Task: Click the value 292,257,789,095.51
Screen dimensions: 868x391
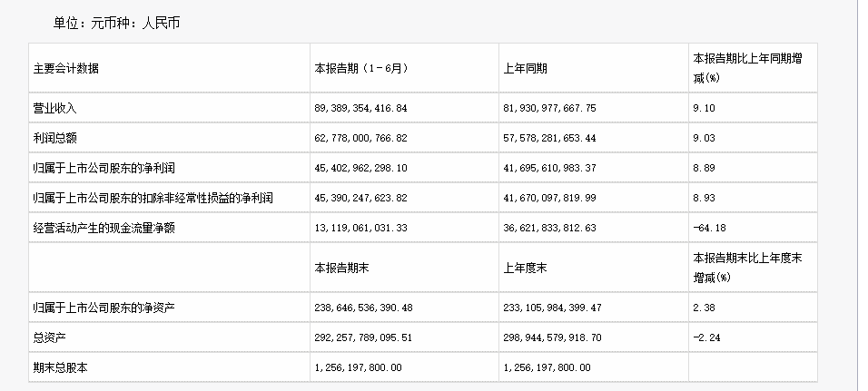Action: coord(363,337)
